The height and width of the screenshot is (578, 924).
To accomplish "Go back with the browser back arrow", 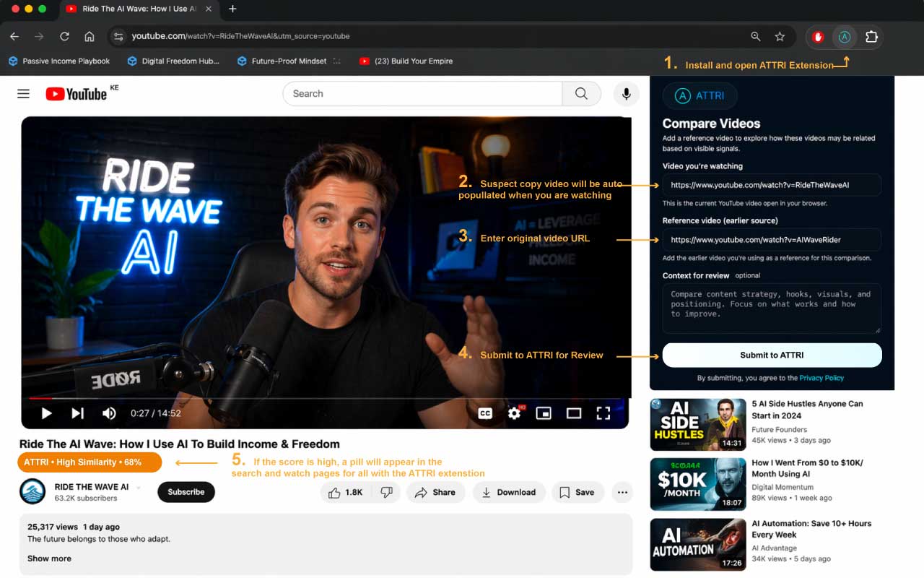I will click(x=14, y=36).
